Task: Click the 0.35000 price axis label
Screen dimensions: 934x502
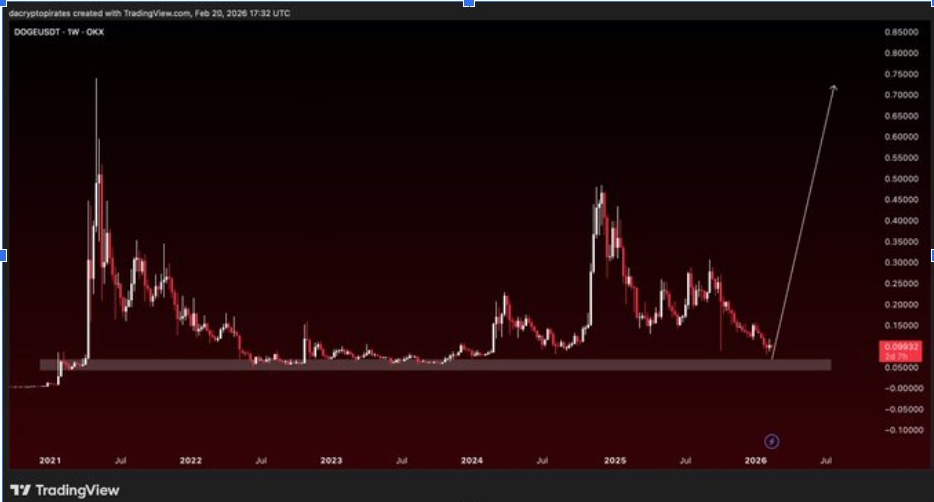Action: pyautogui.click(x=901, y=242)
